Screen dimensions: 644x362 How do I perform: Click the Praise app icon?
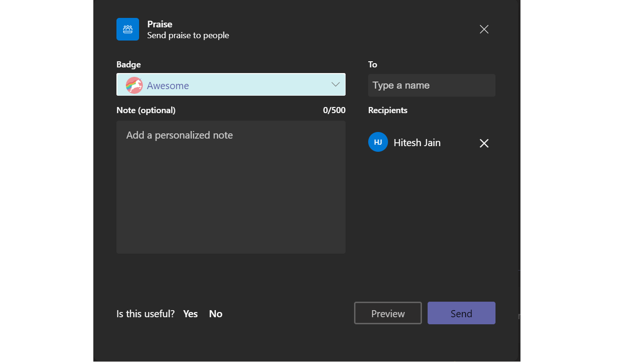coord(128,29)
